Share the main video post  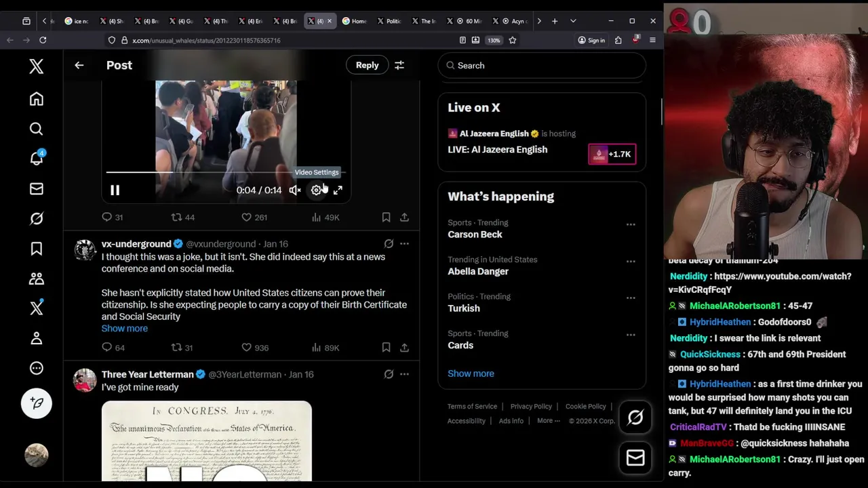(404, 217)
